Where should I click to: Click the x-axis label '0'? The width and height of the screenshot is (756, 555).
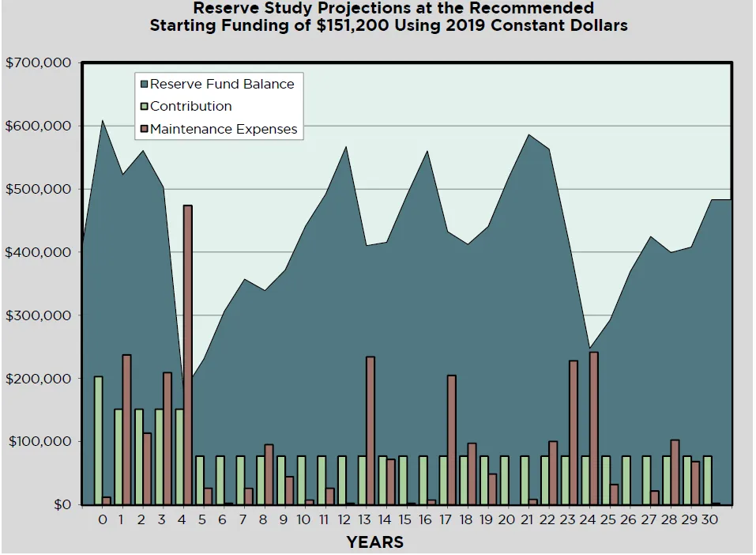tap(102, 520)
